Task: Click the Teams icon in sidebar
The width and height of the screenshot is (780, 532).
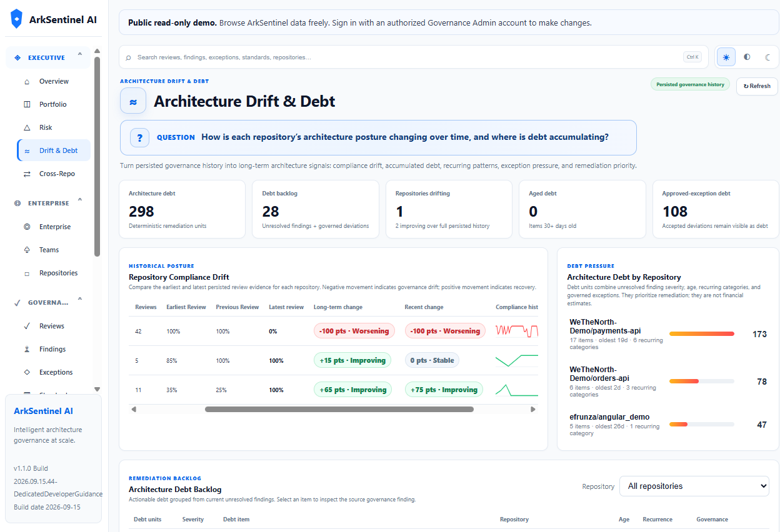Action: [x=26, y=250]
